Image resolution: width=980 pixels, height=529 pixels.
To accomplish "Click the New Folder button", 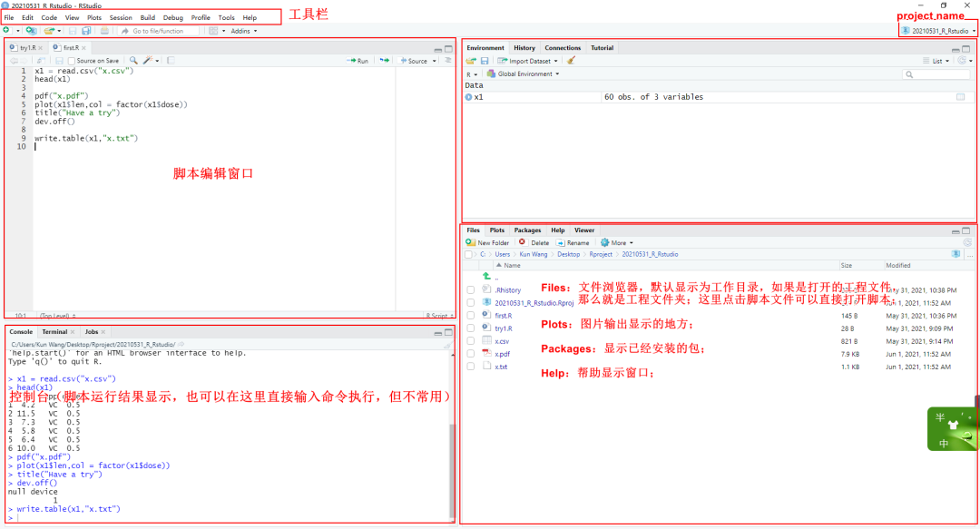I will [x=487, y=242].
